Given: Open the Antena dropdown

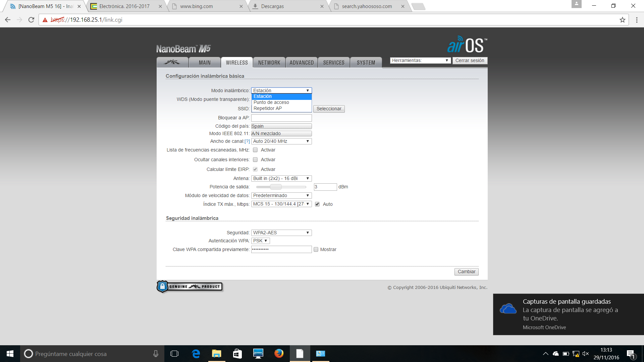Looking at the screenshot, I should pyautogui.click(x=281, y=178).
